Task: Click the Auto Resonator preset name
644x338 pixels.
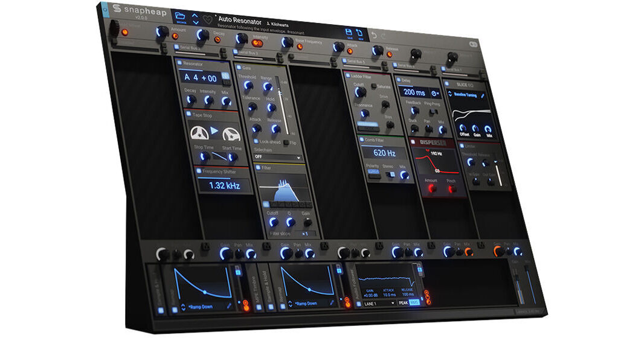Action: pos(239,21)
